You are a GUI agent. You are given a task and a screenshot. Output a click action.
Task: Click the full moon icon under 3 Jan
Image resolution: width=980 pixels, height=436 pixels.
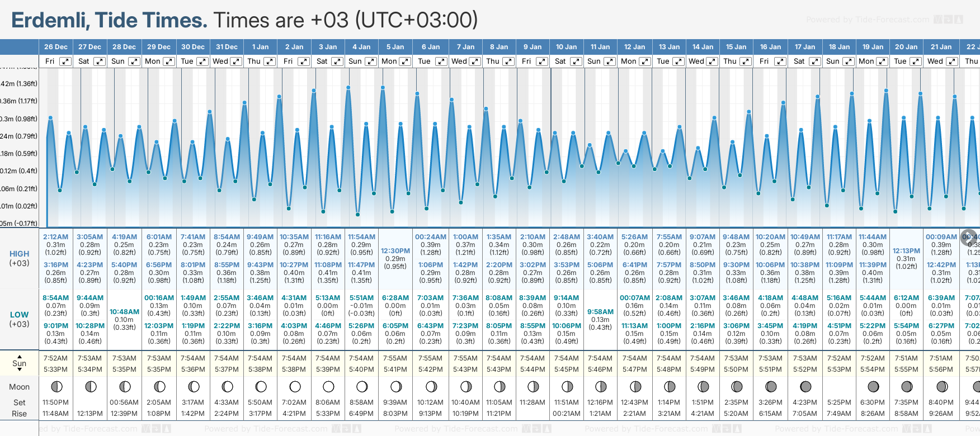pyautogui.click(x=328, y=386)
